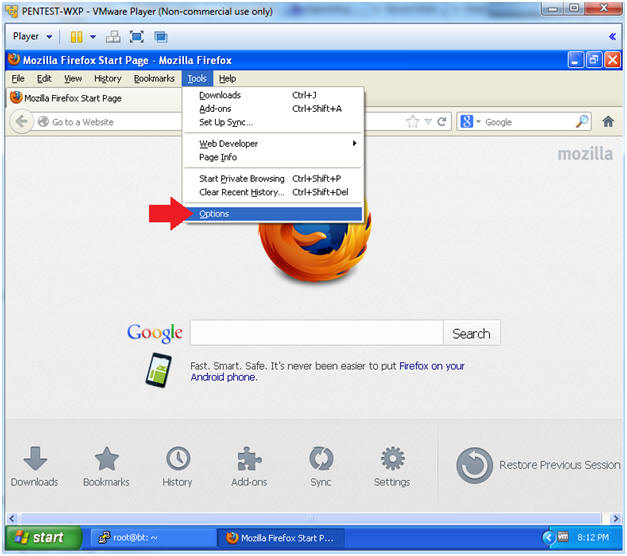Image resolution: width=627 pixels, height=556 pixels.
Task: Choose Add-ons in the Tools menu
Action: [273, 109]
